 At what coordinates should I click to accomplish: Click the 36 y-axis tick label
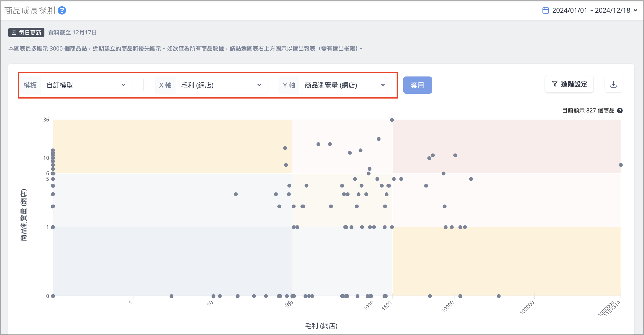tap(46, 120)
